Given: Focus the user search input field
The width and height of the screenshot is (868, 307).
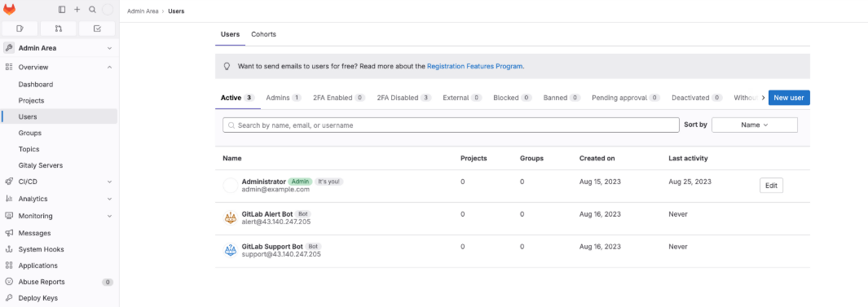Looking at the screenshot, I should [x=451, y=125].
